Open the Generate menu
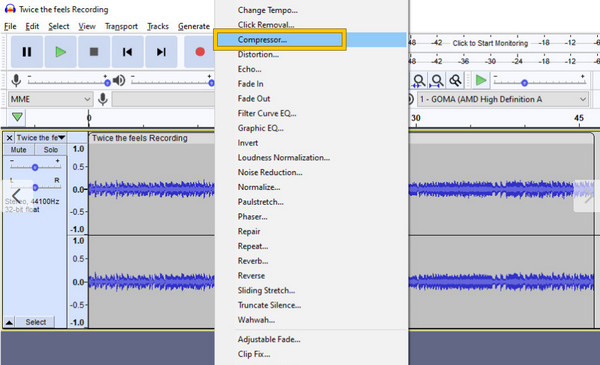This screenshot has width=600, height=365. [x=194, y=26]
